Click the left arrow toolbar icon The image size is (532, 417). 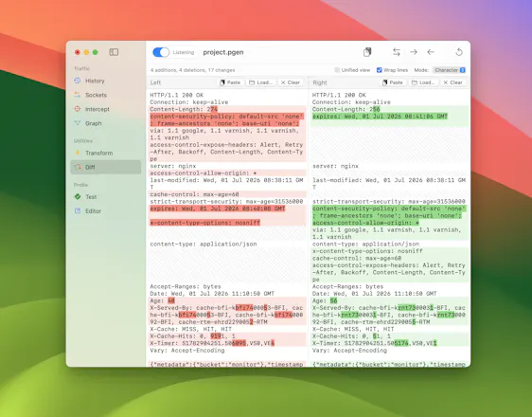pyautogui.click(x=431, y=52)
